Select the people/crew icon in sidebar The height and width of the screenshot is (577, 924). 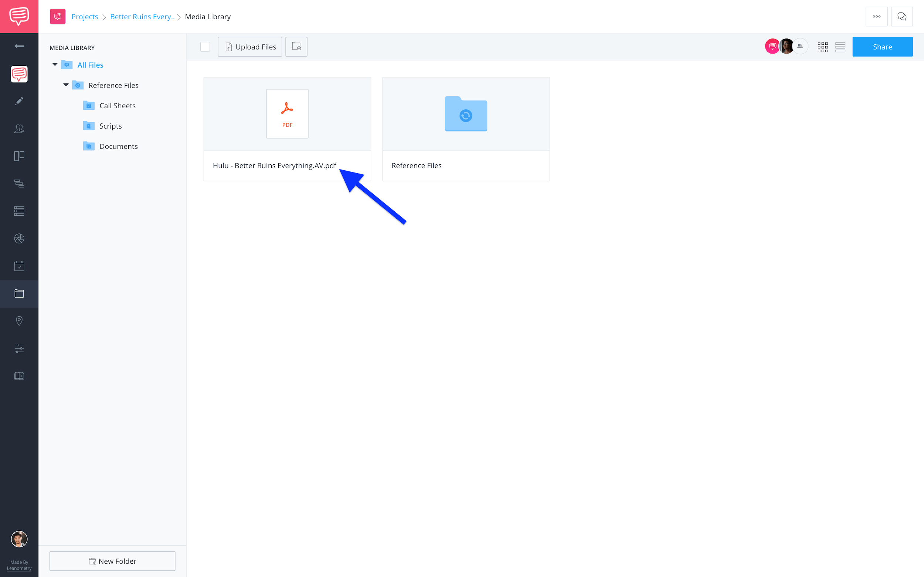click(x=18, y=129)
